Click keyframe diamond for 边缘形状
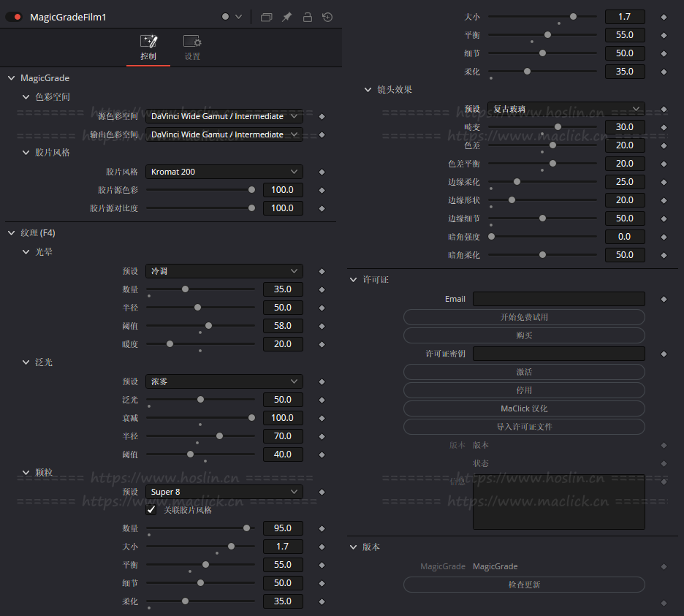 [x=664, y=201]
